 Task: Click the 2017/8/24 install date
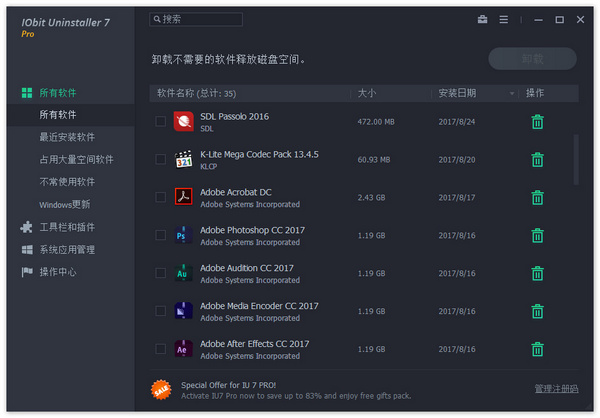pyautogui.click(x=457, y=122)
